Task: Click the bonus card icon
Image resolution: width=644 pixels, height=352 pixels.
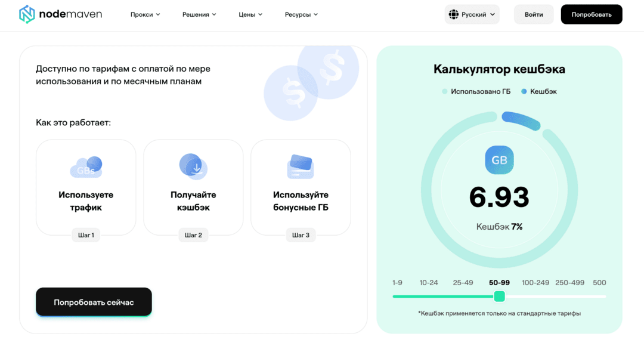Action: coord(301,167)
